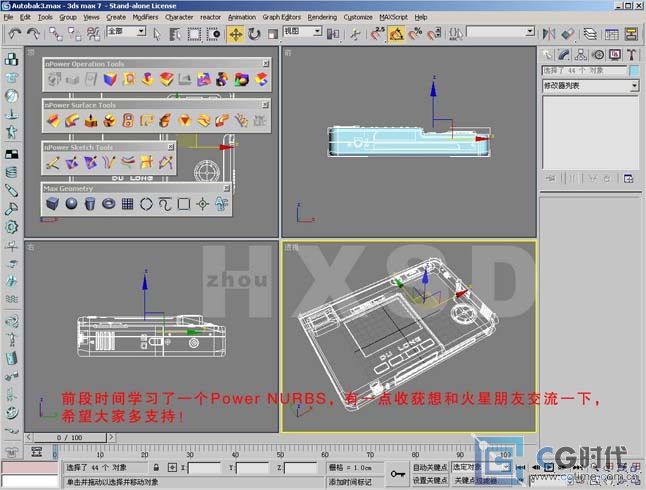
Task: Click the Undo arrow icon
Action: click(x=15, y=33)
